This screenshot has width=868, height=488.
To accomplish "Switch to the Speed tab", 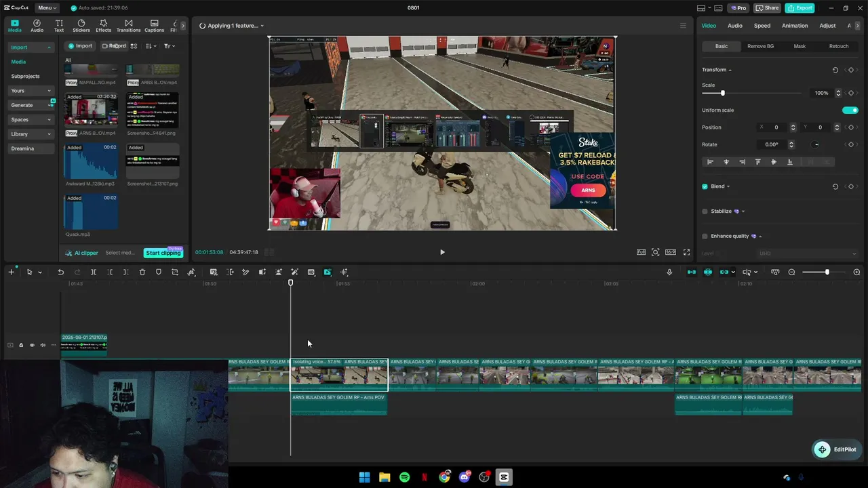I will point(762,26).
